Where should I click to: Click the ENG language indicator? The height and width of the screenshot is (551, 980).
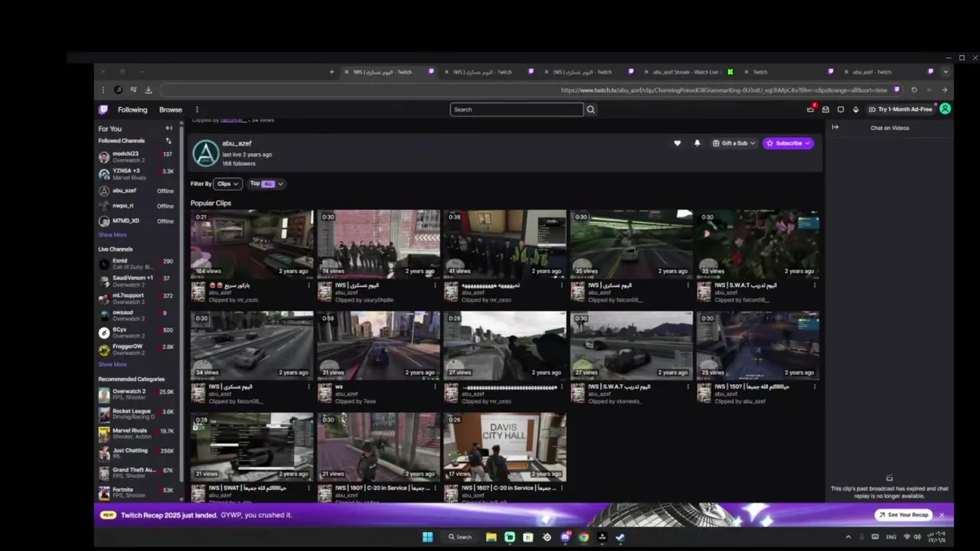(x=891, y=537)
